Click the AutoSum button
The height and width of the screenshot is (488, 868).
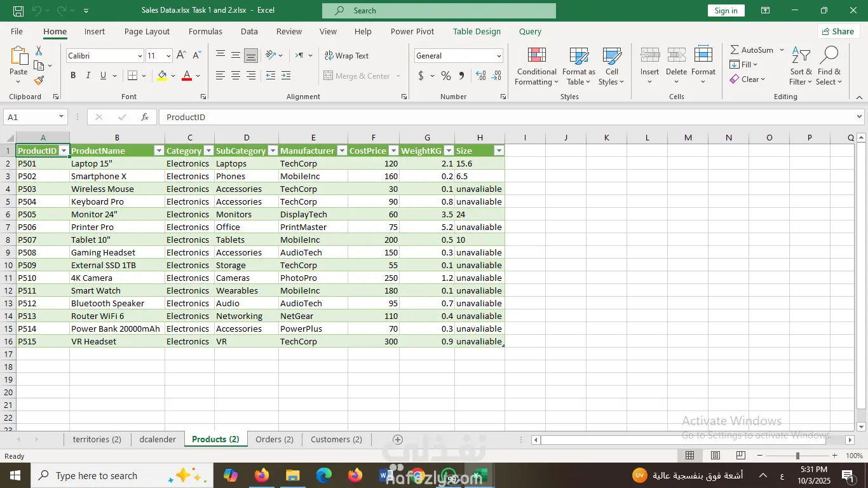(752, 50)
